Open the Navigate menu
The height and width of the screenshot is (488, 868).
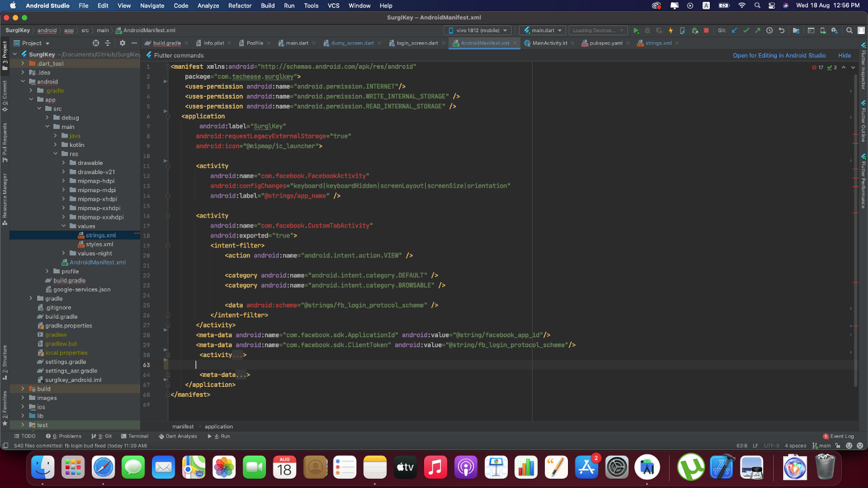(x=153, y=6)
